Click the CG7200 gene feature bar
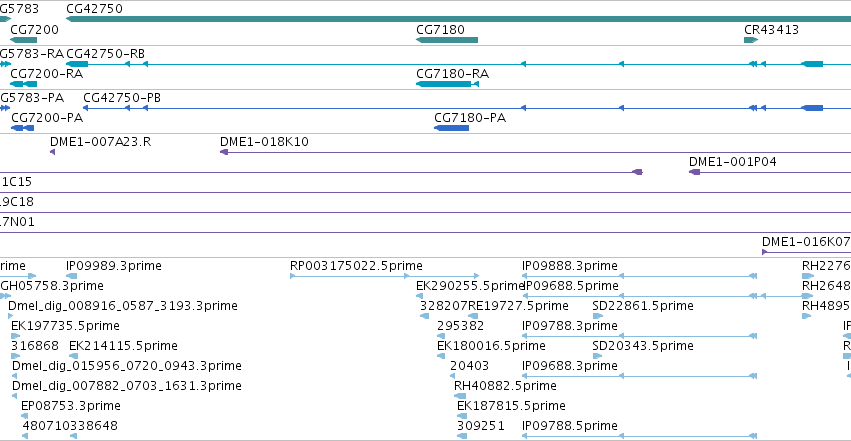 pyautogui.click(x=23, y=40)
